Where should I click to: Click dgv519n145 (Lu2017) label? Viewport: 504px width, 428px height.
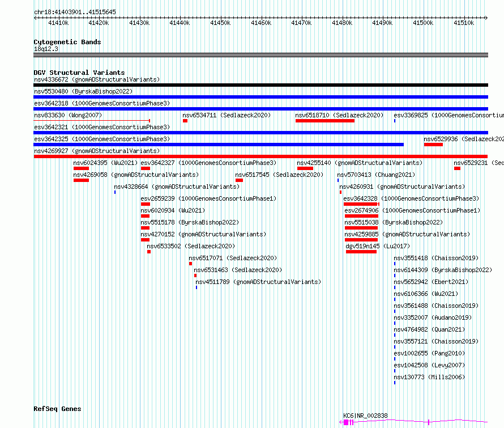point(378,246)
